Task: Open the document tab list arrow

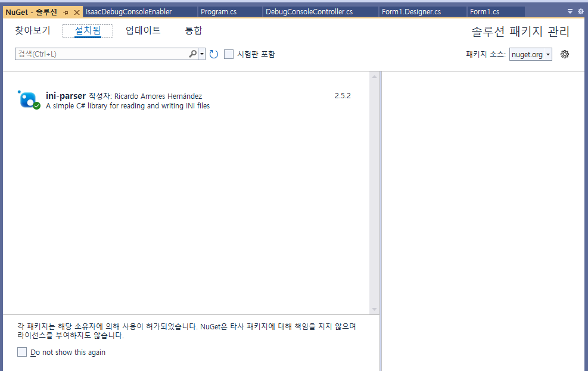Action: (x=570, y=12)
